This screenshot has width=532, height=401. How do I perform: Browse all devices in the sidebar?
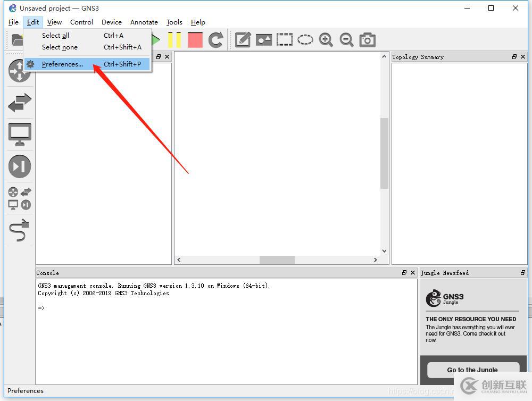click(x=19, y=198)
